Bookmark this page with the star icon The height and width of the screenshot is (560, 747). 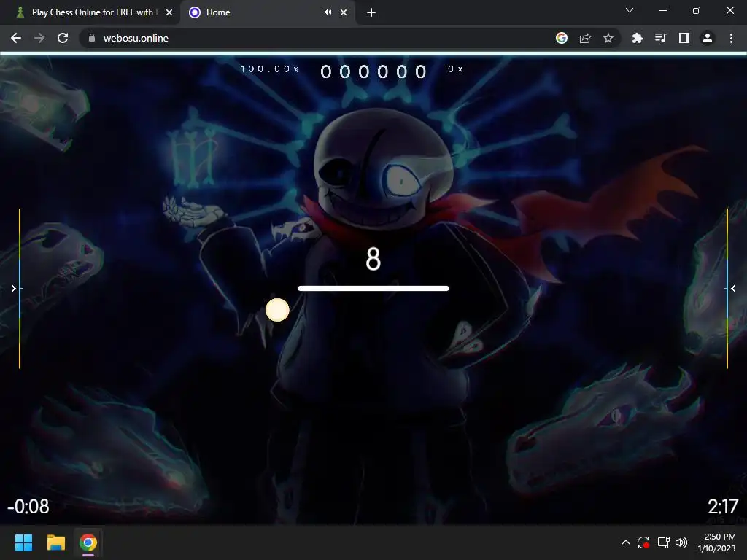608,38
